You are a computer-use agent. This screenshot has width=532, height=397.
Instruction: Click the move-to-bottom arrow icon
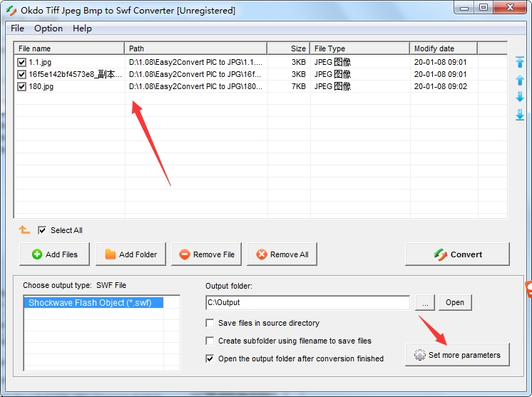[520, 115]
